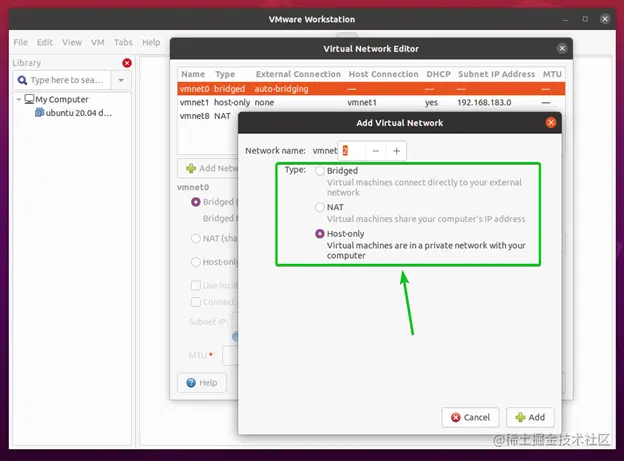
Task: Select Host-only radio in Virtual Network Editor
Action: click(195, 262)
